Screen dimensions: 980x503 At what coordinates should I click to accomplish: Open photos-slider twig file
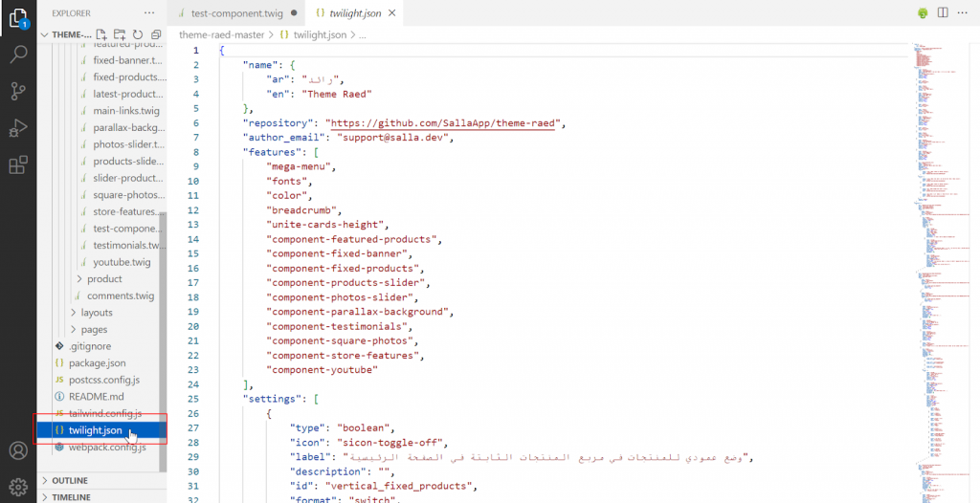coord(129,144)
